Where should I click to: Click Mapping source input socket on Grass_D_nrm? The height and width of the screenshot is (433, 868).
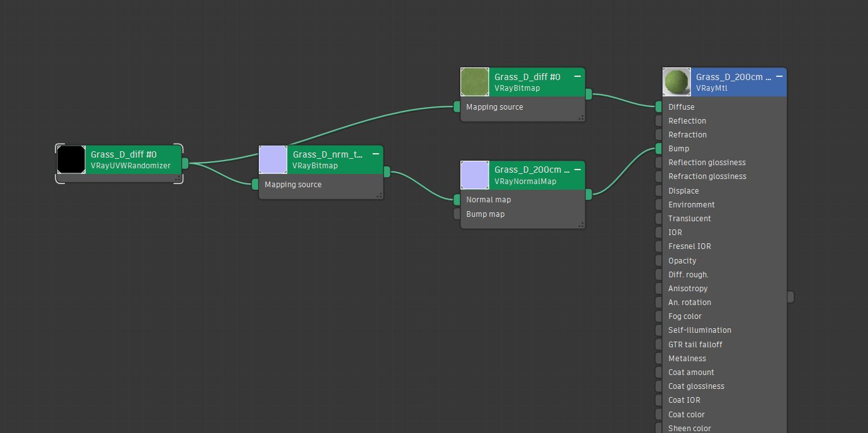point(255,184)
